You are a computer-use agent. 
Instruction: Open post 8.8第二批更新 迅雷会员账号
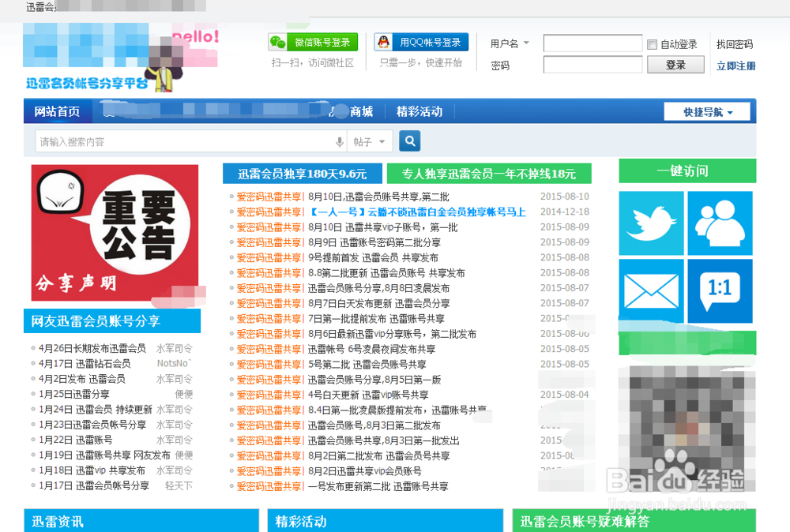pos(386,273)
